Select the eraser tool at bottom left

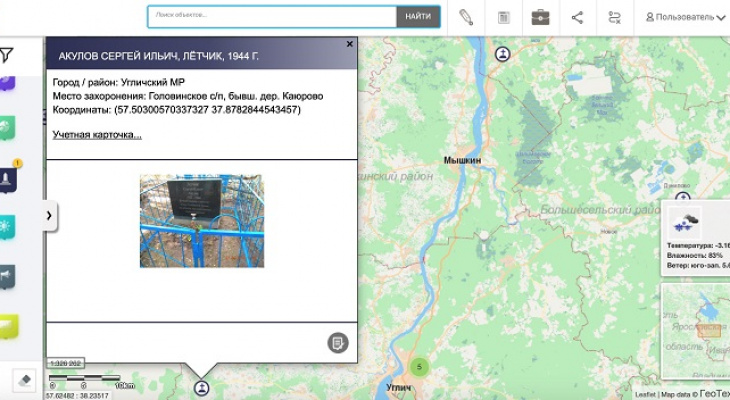tap(25, 380)
